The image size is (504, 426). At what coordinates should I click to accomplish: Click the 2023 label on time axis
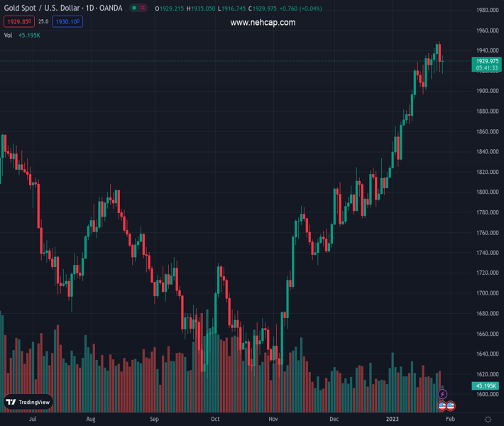click(x=394, y=420)
